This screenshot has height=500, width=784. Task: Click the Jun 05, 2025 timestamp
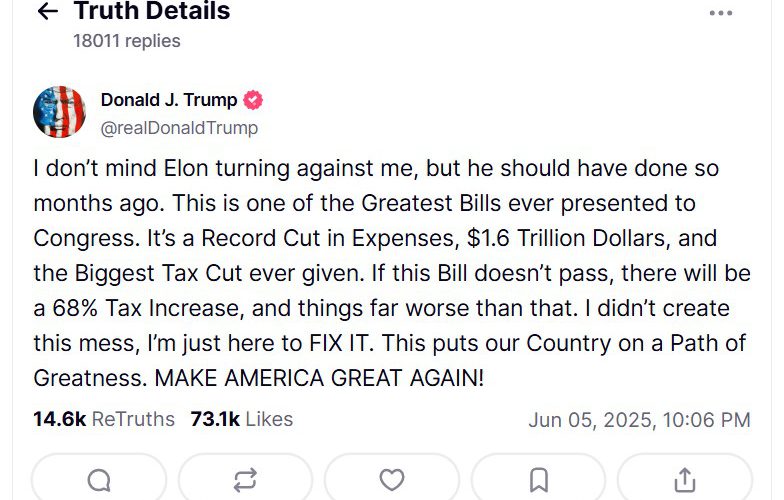click(x=640, y=420)
